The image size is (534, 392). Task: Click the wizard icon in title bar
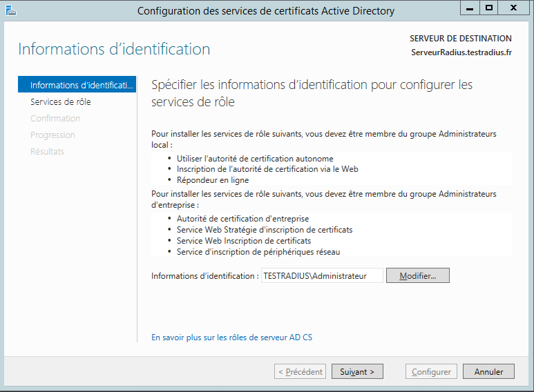click(x=10, y=10)
